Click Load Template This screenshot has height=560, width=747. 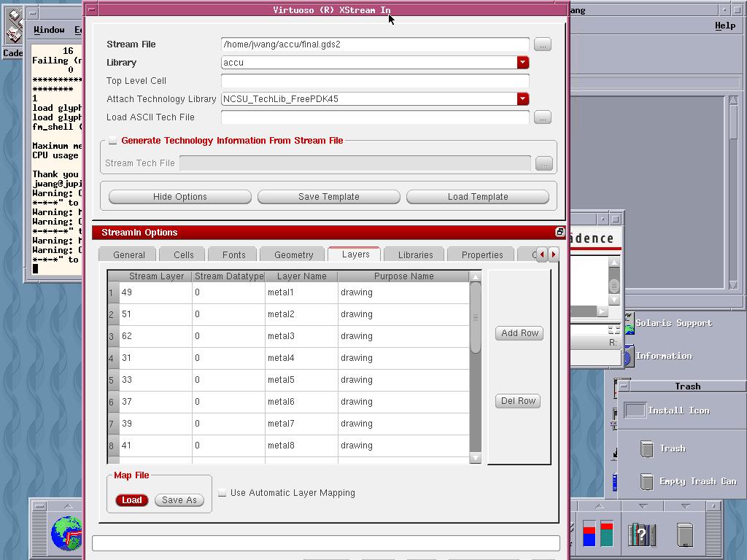478,197
